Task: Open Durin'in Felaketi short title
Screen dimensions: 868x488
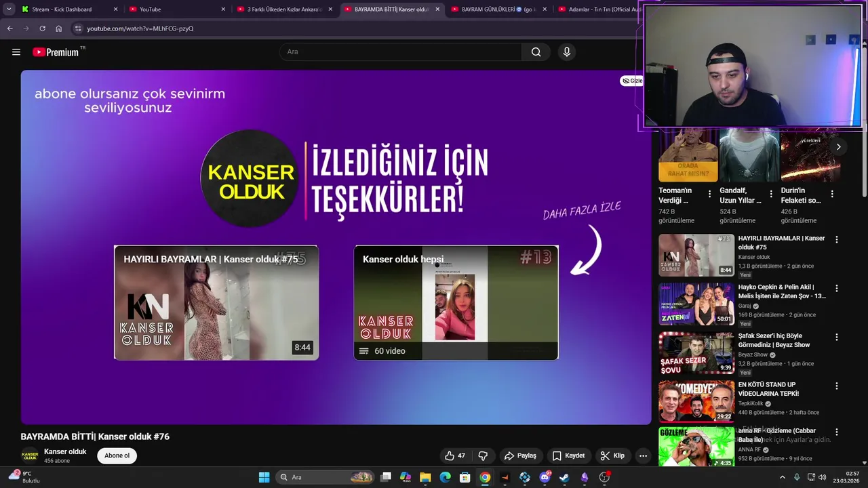Action: coord(801,195)
